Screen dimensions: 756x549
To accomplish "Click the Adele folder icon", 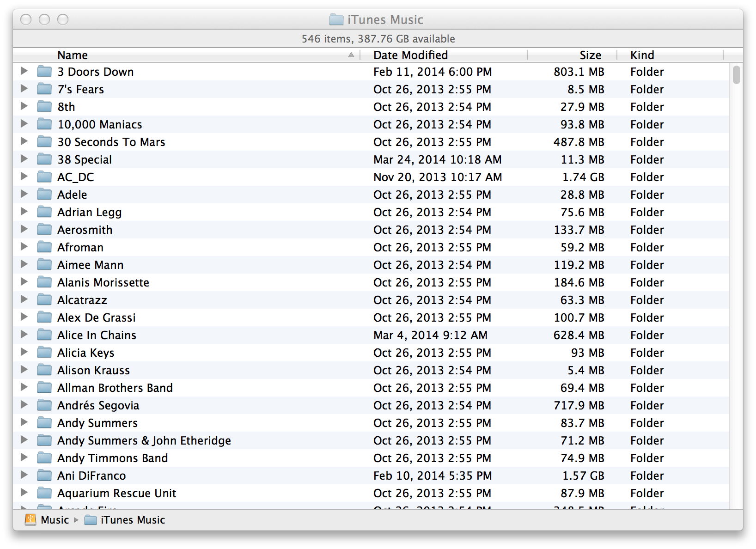I will tap(44, 195).
